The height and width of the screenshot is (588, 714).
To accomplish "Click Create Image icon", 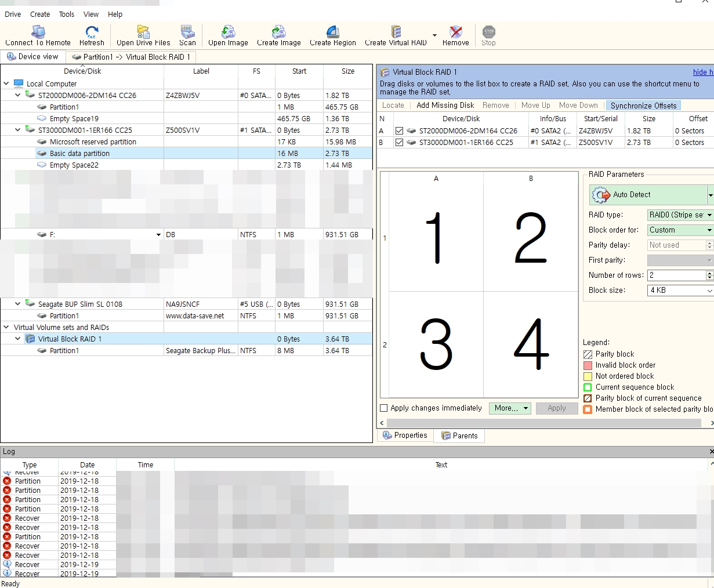I will (x=279, y=32).
